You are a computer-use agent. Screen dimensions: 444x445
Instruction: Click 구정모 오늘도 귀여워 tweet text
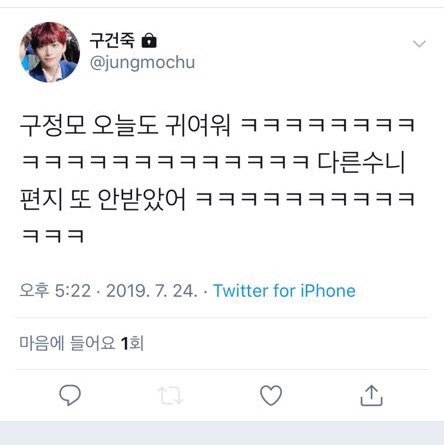125,126
